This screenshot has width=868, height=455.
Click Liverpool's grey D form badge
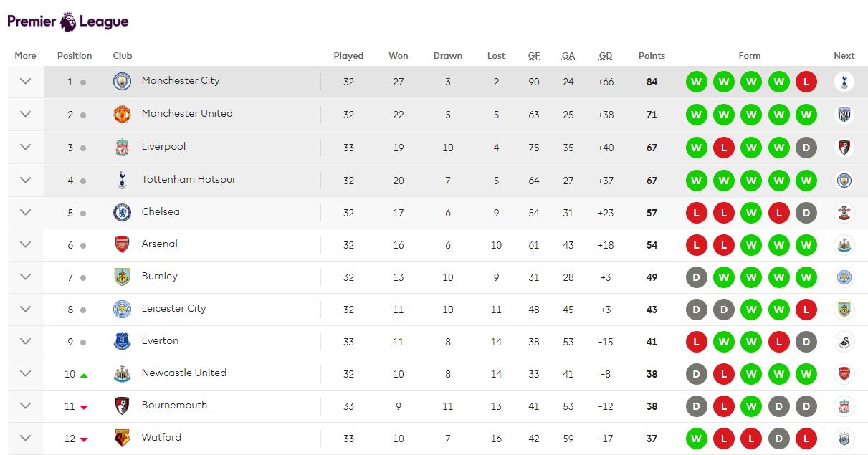click(806, 148)
